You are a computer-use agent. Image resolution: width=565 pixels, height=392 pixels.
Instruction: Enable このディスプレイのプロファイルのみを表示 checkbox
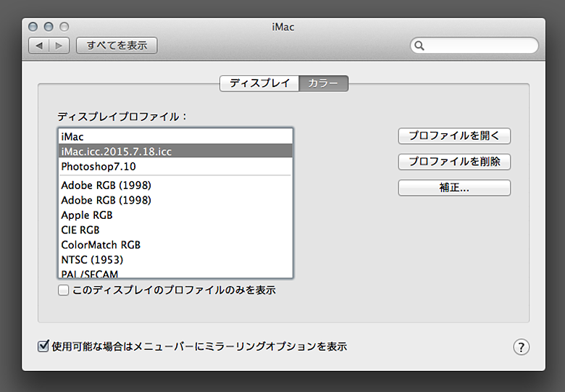(x=64, y=291)
